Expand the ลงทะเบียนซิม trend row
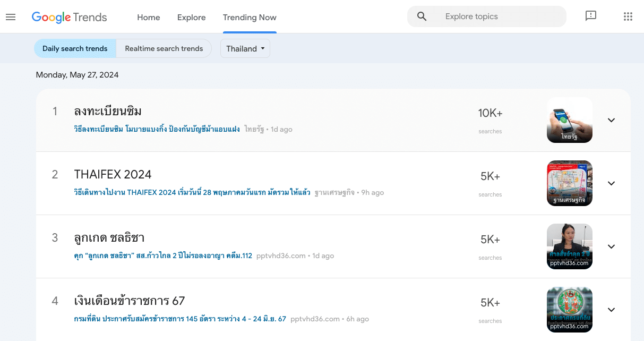The image size is (644, 341). 611,120
